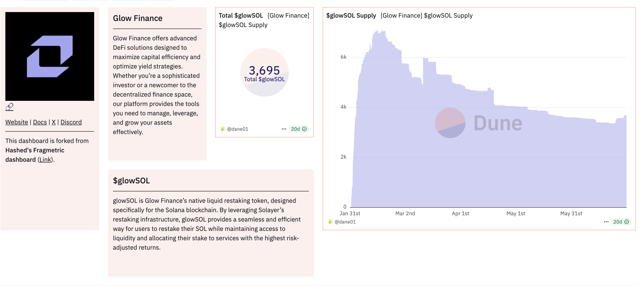Click verified checkmark icon on Total $glowSOL card
The height and width of the screenshot is (286, 644).
tap(305, 129)
